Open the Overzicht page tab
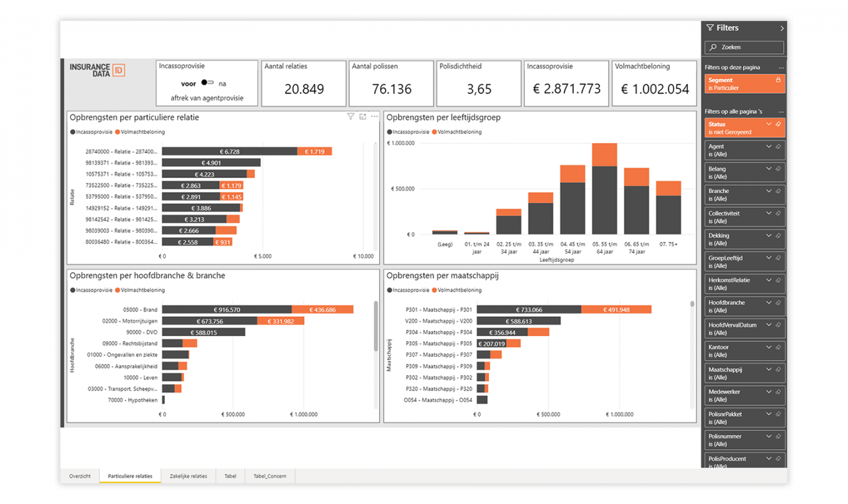This screenshot has width=848, height=504. (x=80, y=476)
